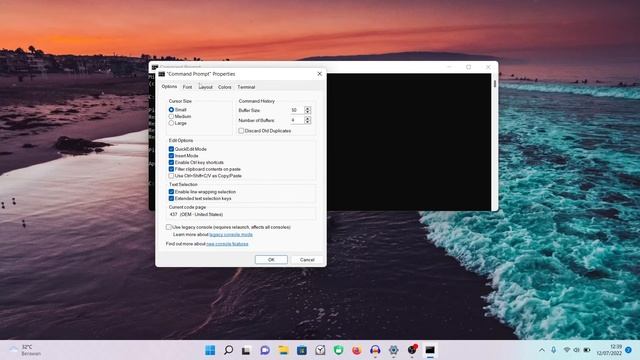This screenshot has width=640, height=360.
Task: Switch to the Font tab
Action: click(187, 87)
